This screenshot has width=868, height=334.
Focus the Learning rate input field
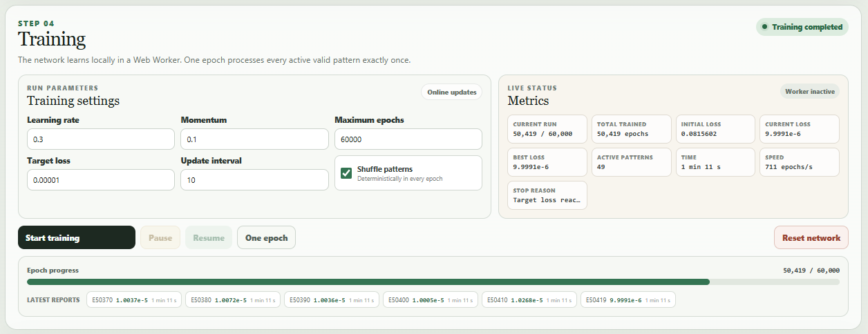coord(101,139)
